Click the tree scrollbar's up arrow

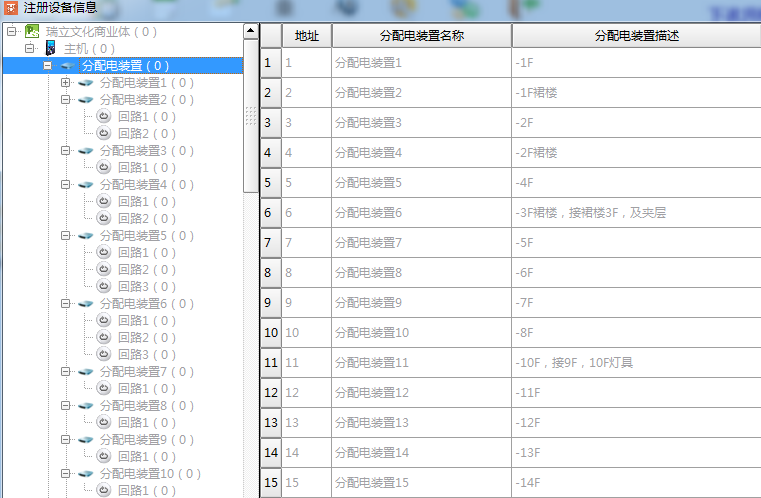[251, 31]
